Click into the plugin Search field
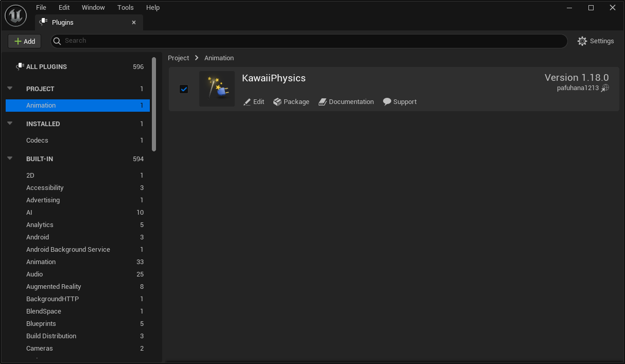Screen dimensions: 625x364 pyautogui.click(x=309, y=41)
